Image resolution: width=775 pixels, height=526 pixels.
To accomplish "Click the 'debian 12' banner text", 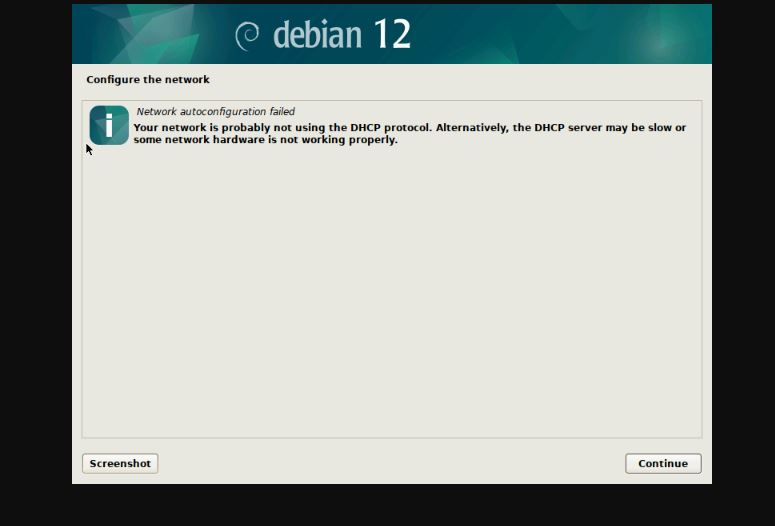I will pyautogui.click(x=342, y=35).
